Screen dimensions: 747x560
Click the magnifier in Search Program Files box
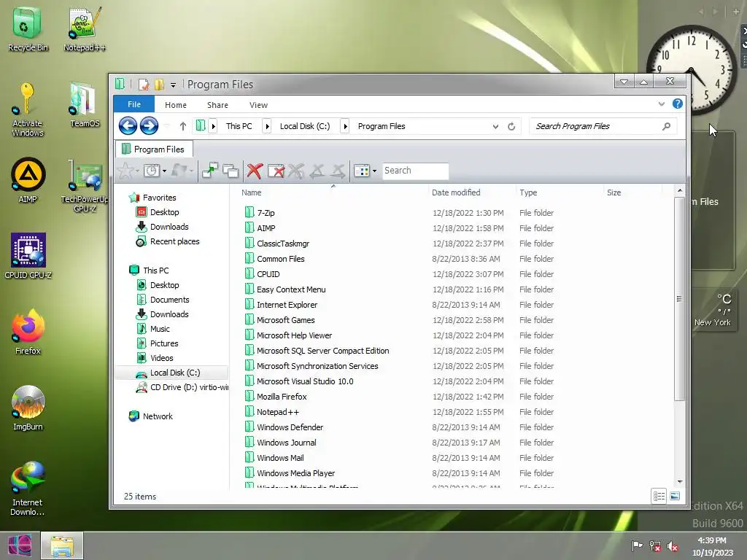coord(667,126)
